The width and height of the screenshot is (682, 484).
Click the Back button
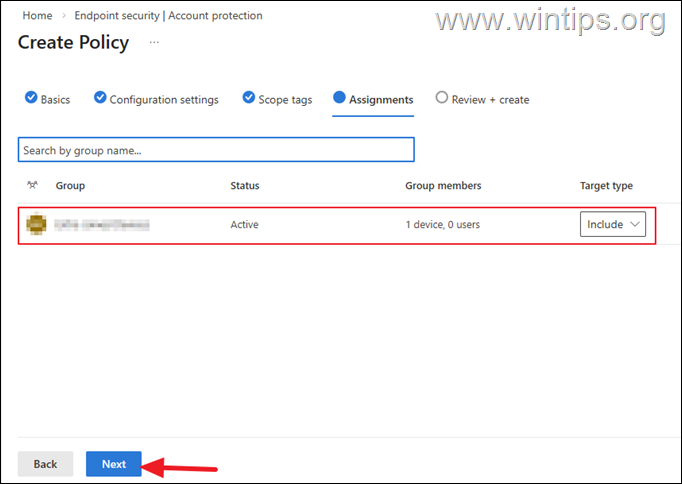pyautogui.click(x=45, y=464)
